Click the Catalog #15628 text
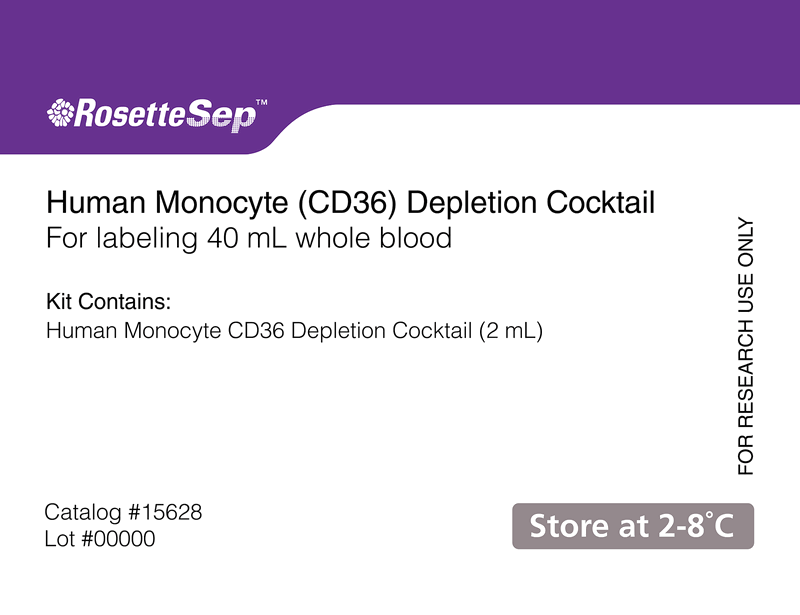 pos(123,512)
